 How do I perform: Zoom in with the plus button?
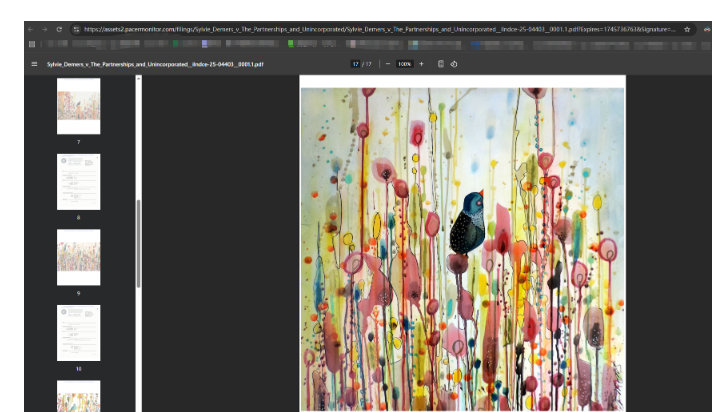tap(421, 64)
